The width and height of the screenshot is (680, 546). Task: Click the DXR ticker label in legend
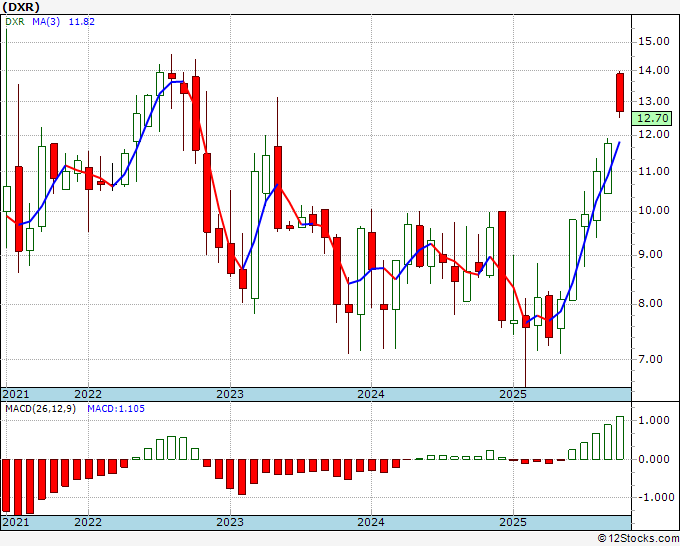[15, 22]
